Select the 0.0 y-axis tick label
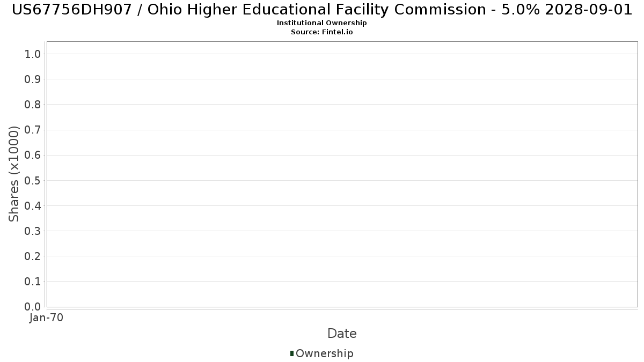This screenshot has height=362, width=644. [33, 307]
